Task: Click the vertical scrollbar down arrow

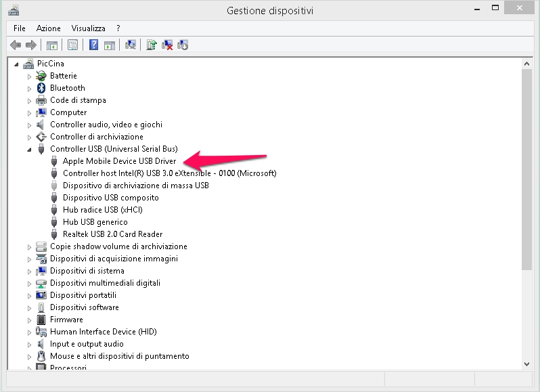Action: [527, 364]
